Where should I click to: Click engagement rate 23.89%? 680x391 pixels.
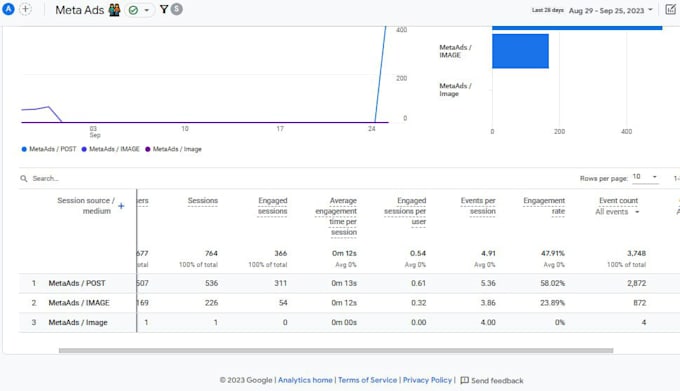(x=552, y=303)
